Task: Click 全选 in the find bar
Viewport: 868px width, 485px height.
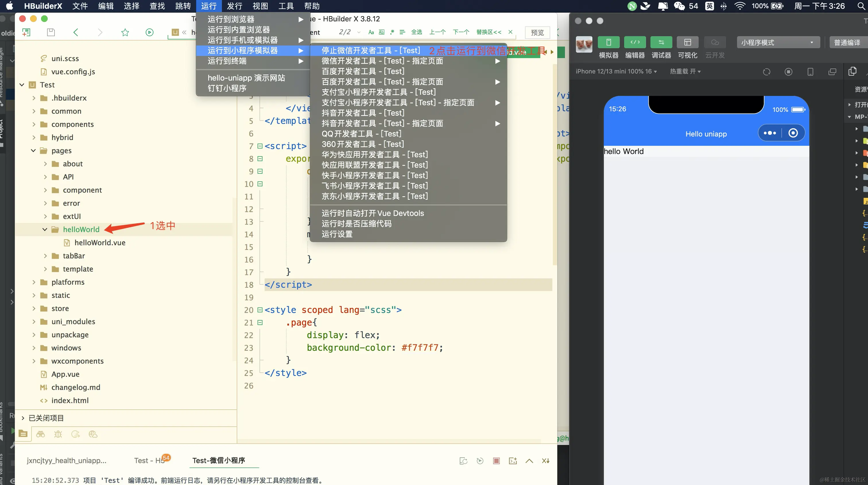Action: click(x=416, y=32)
